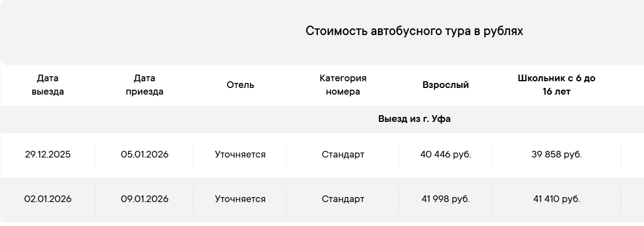Click 'Уточняется' hotel cell in the 29.12.2025 row
This screenshot has width=644, height=226.
[x=240, y=155]
